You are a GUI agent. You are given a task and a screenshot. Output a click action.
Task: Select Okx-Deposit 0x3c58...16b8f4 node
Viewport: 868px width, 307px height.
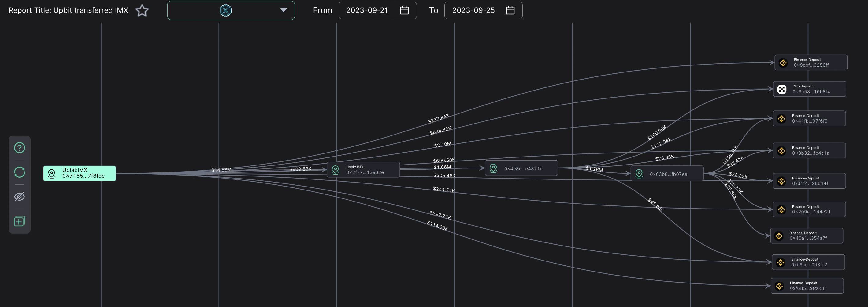[x=809, y=89]
